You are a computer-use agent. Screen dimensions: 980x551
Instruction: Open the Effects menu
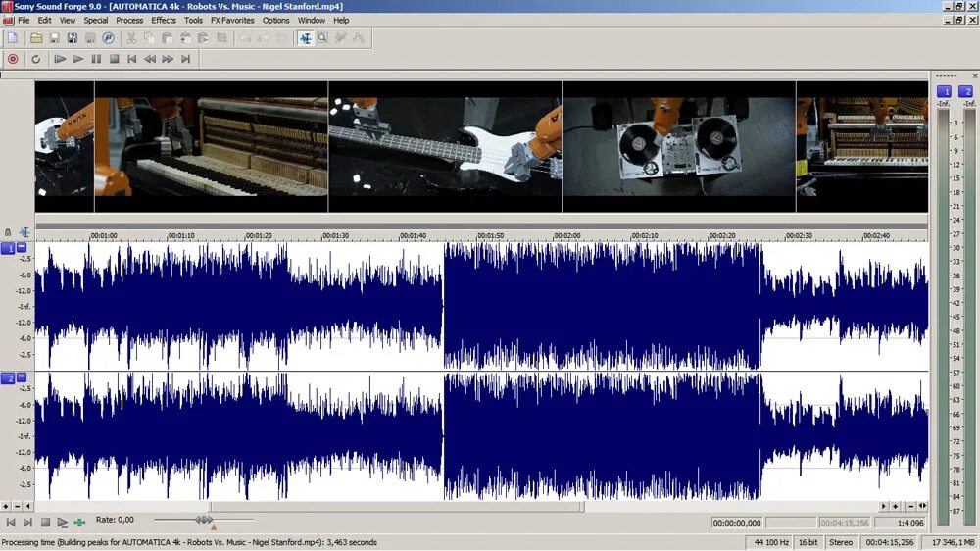pyautogui.click(x=163, y=20)
